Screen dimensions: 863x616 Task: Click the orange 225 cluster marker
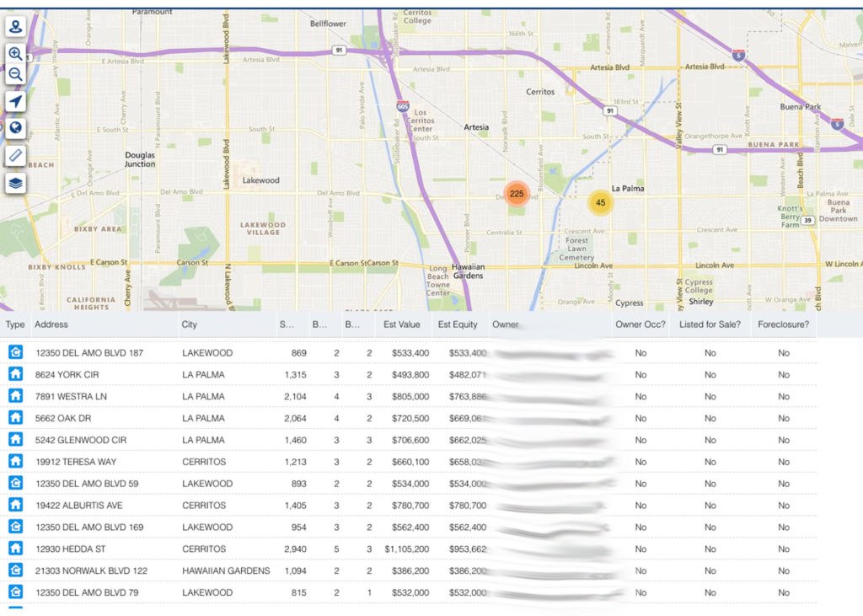coord(517,194)
